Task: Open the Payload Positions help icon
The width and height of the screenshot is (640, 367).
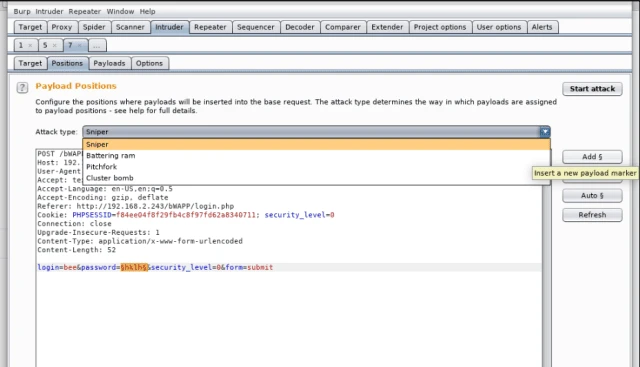Action: pyautogui.click(x=22, y=87)
